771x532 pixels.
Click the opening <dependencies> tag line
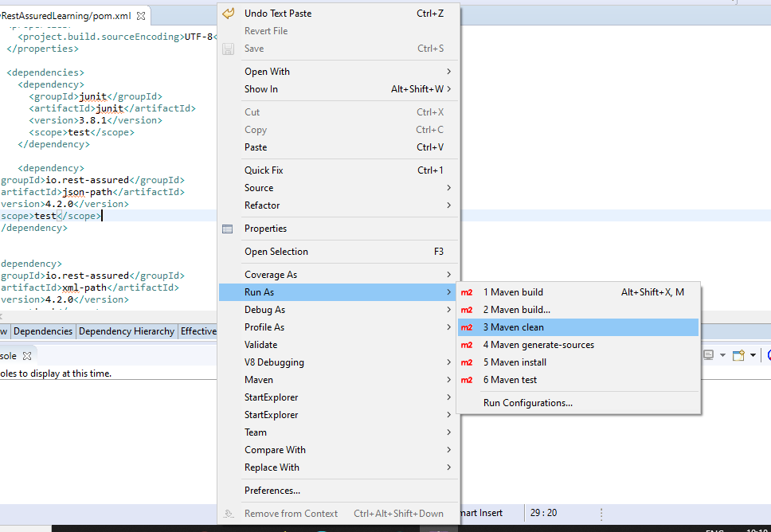point(45,72)
